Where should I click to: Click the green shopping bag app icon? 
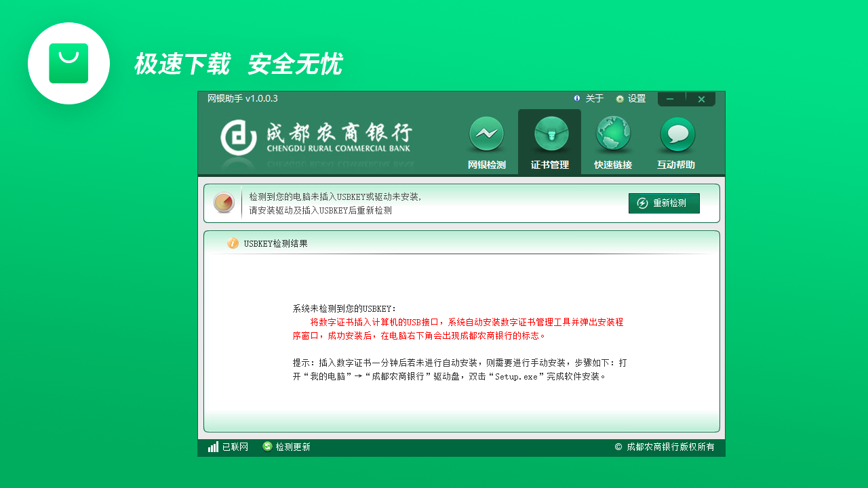[68, 63]
